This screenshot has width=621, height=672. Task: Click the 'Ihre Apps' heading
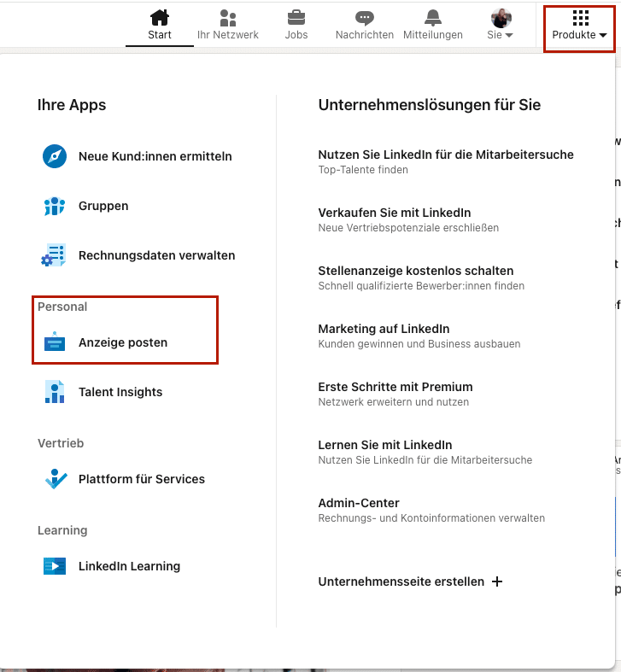[72, 105]
